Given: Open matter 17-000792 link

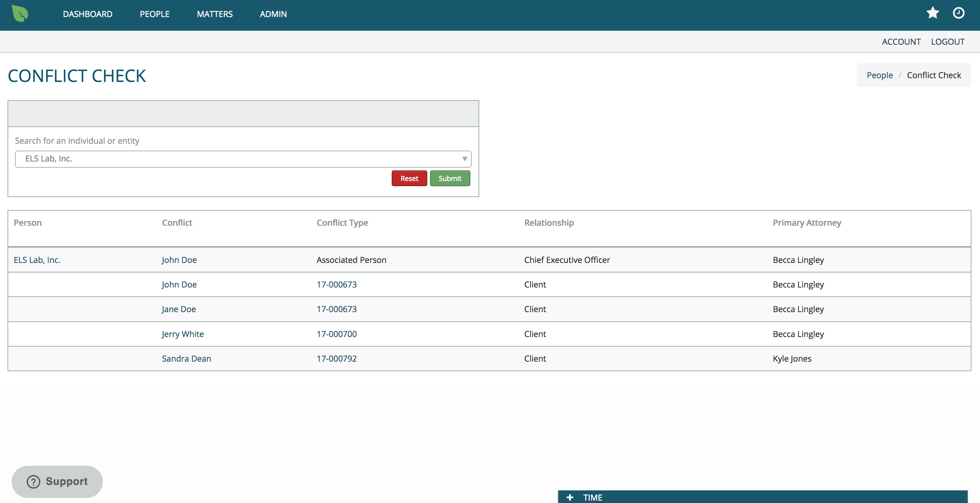Looking at the screenshot, I should (336, 359).
